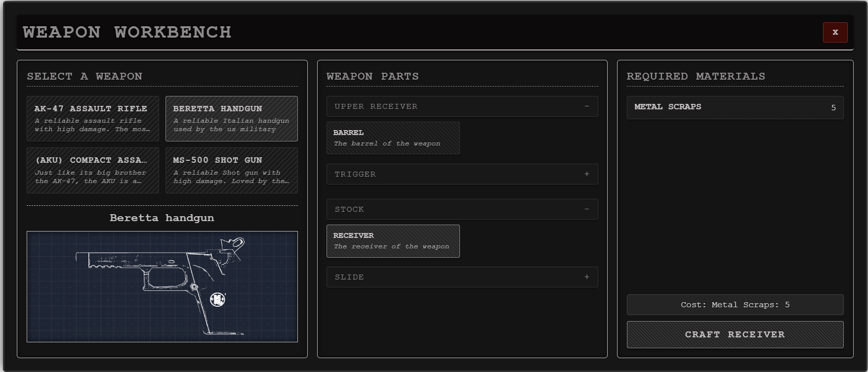This screenshot has height=372, width=868.
Task: Click the round emblem on the blueprint's pistol grip
Action: tap(217, 299)
